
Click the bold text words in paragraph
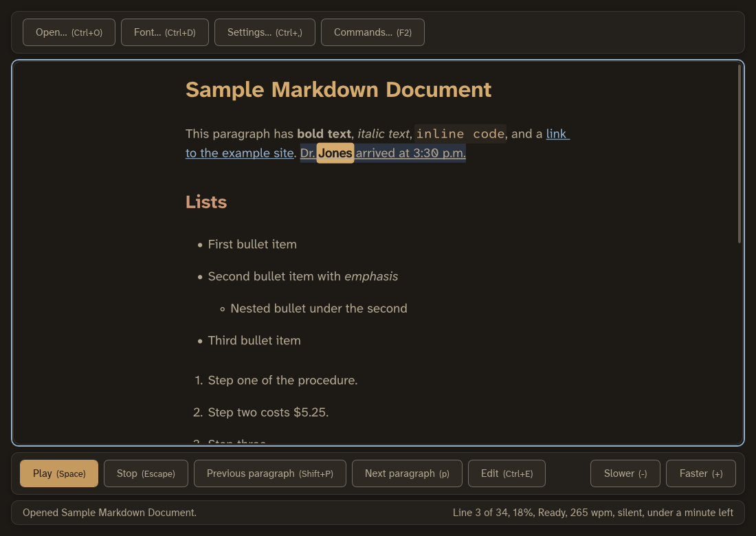coord(324,134)
